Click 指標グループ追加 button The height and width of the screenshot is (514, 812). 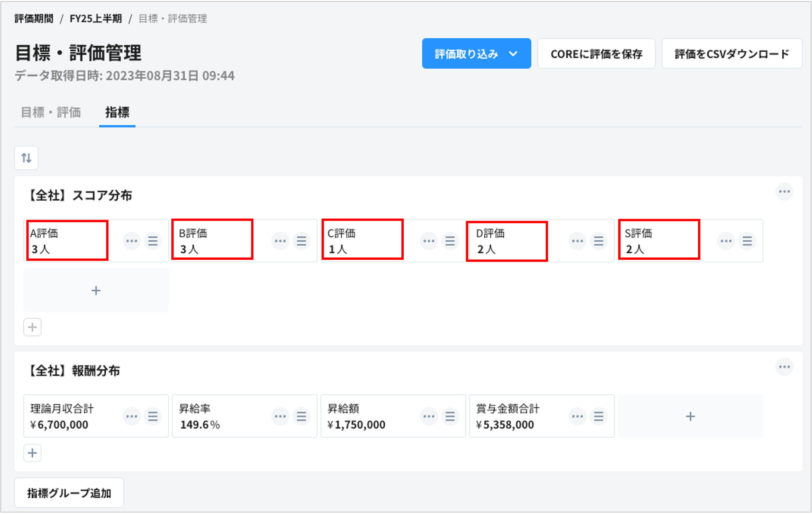pos(69,493)
